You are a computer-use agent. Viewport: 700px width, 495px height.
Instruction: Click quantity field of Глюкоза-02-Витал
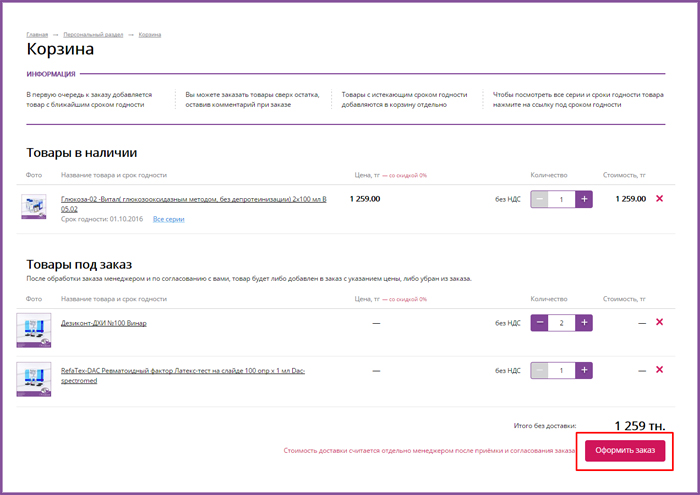point(562,199)
